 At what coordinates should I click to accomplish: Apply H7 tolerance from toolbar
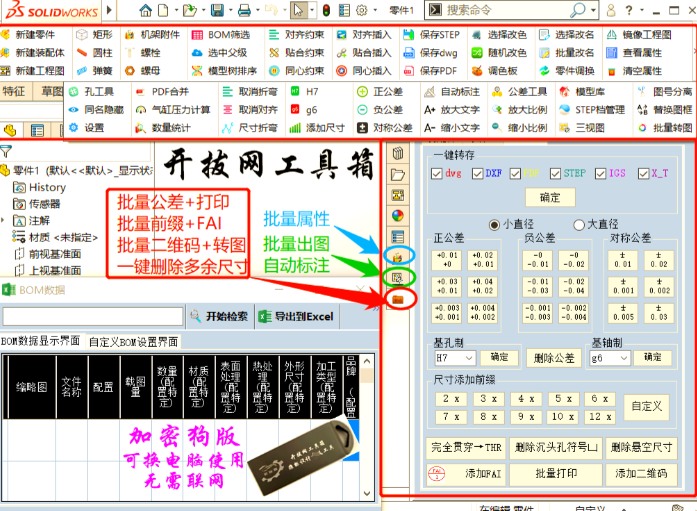coord(304,92)
